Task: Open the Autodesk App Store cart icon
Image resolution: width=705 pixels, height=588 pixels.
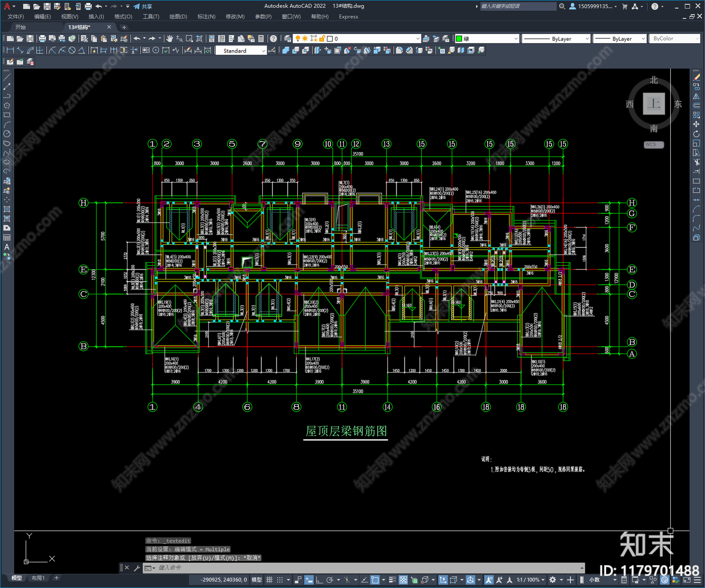Action: tap(625, 6)
